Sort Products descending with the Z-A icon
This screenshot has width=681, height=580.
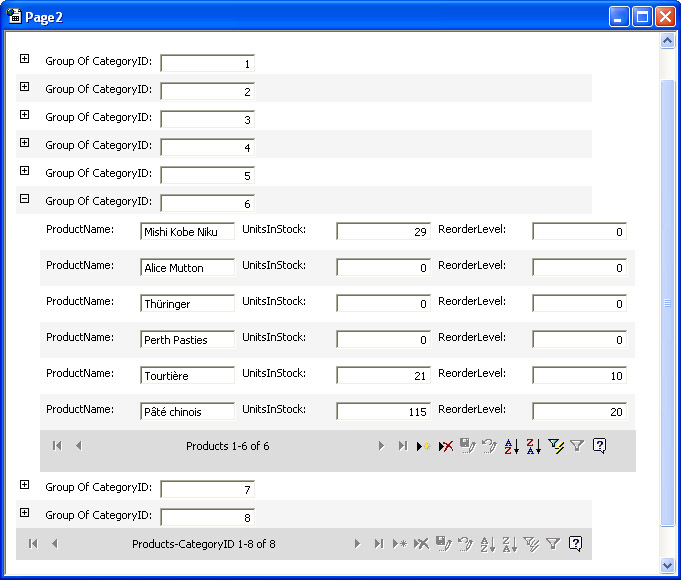(x=533, y=446)
